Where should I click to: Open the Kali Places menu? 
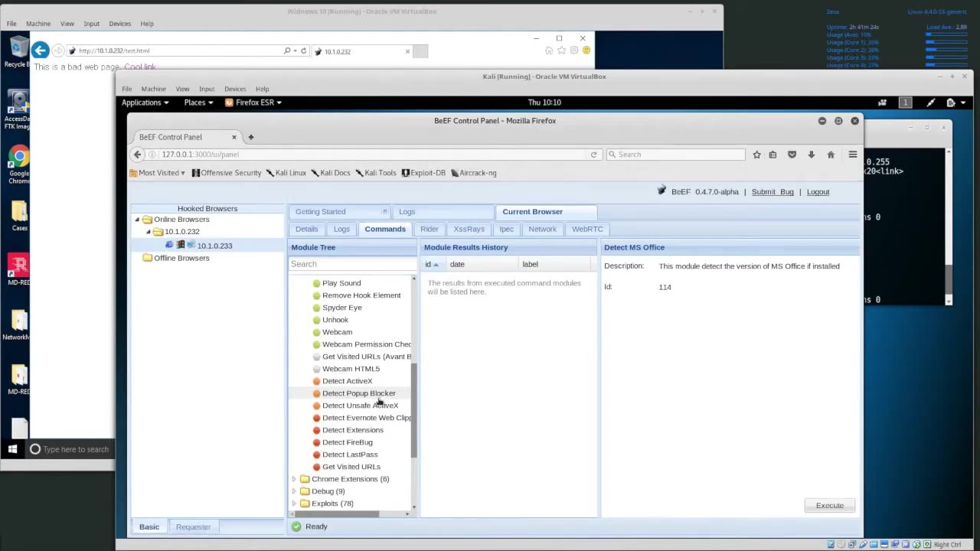(198, 103)
